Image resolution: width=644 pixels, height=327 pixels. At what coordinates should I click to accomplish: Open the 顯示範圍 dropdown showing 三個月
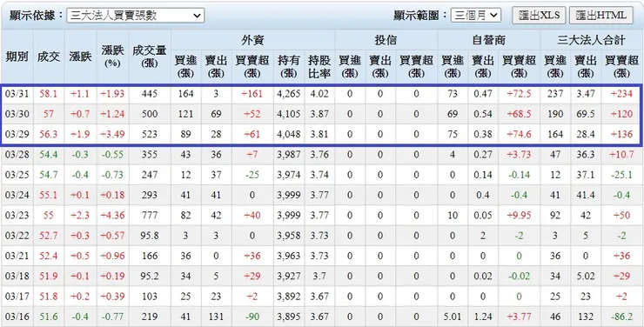point(476,16)
